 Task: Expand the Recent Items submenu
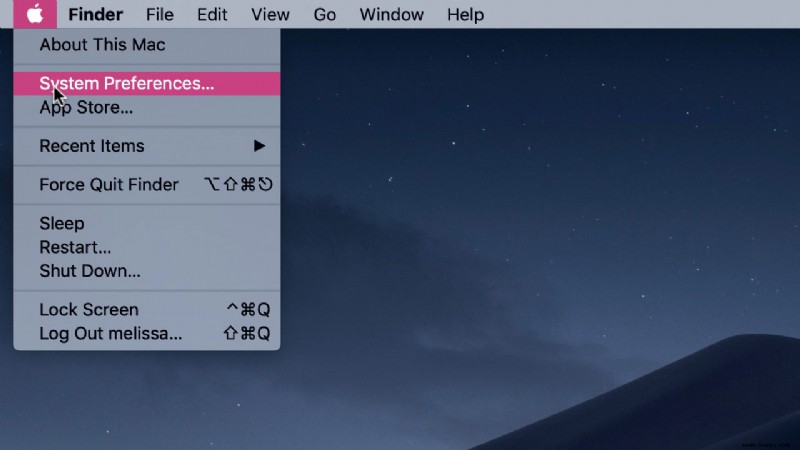point(147,146)
